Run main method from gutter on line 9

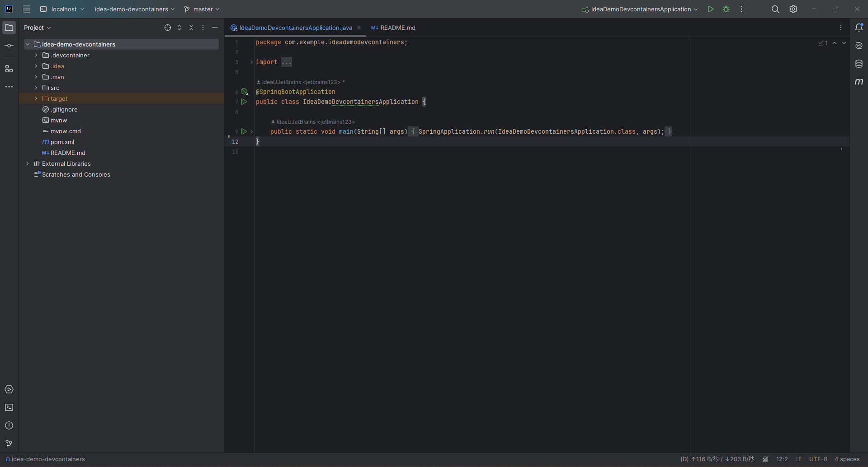coord(244,131)
